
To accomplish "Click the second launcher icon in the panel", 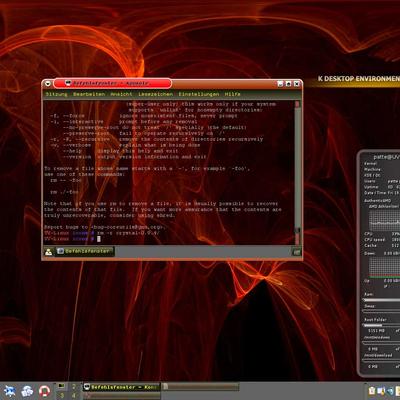I will (27, 391).
